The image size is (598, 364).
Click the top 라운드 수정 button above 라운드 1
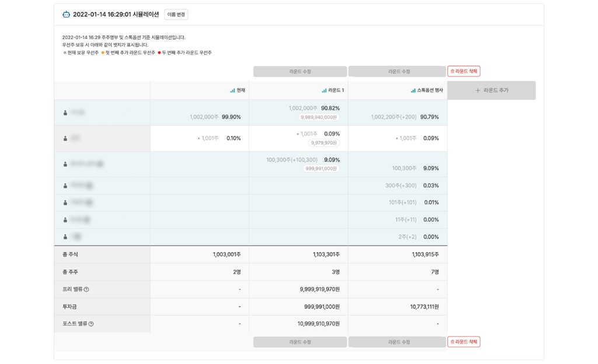[x=300, y=71]
